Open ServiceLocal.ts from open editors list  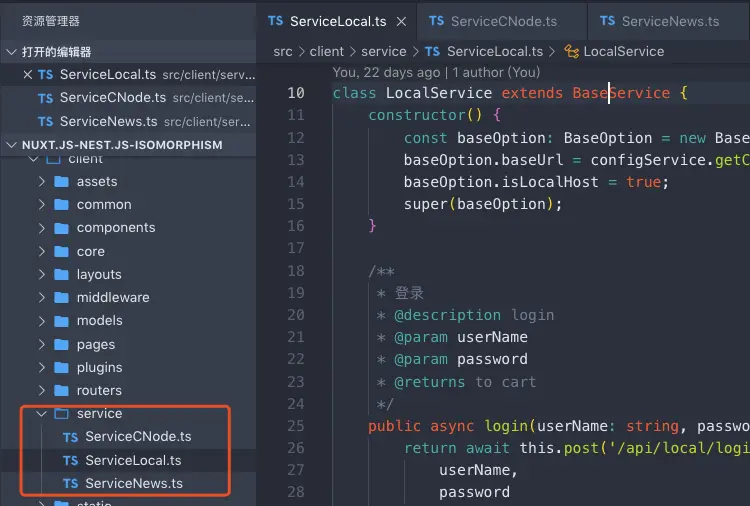click(128, 75)
